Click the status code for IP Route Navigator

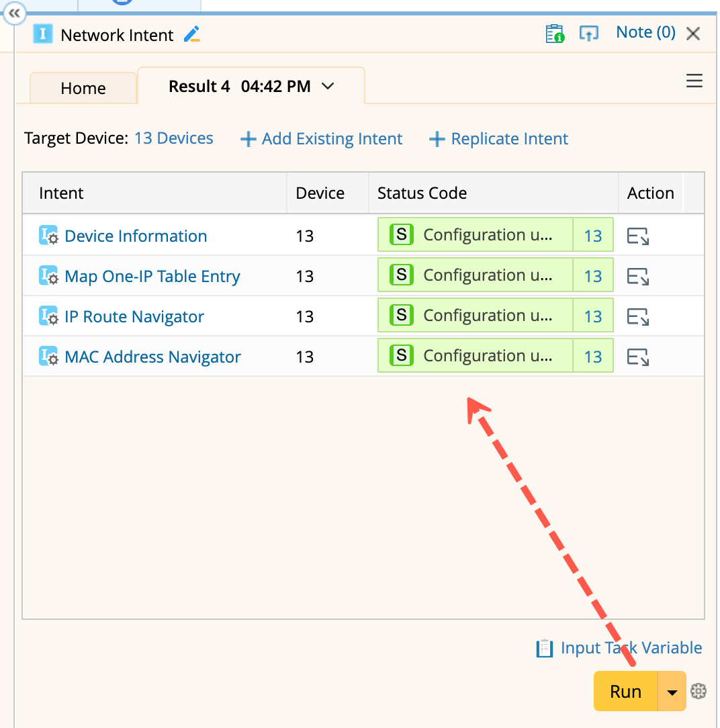point(476,315)
